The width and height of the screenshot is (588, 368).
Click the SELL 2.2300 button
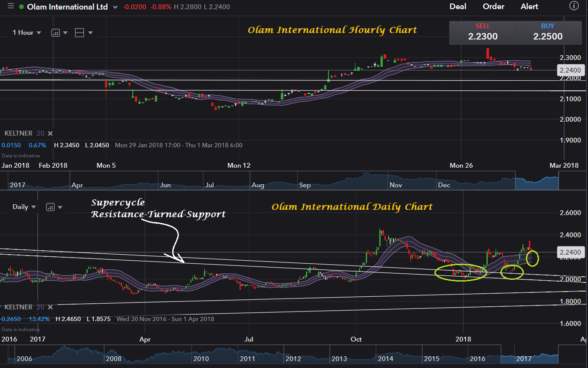pos(483,33)
